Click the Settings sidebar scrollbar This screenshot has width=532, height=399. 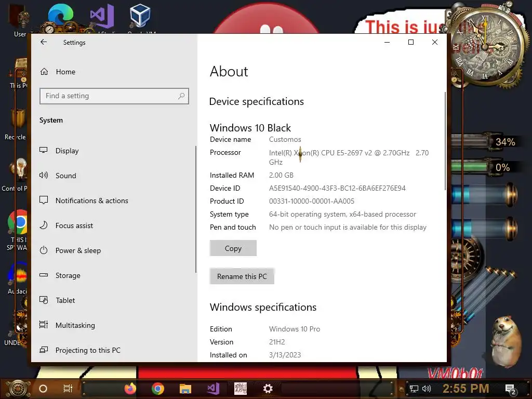[x=196, y=209]
